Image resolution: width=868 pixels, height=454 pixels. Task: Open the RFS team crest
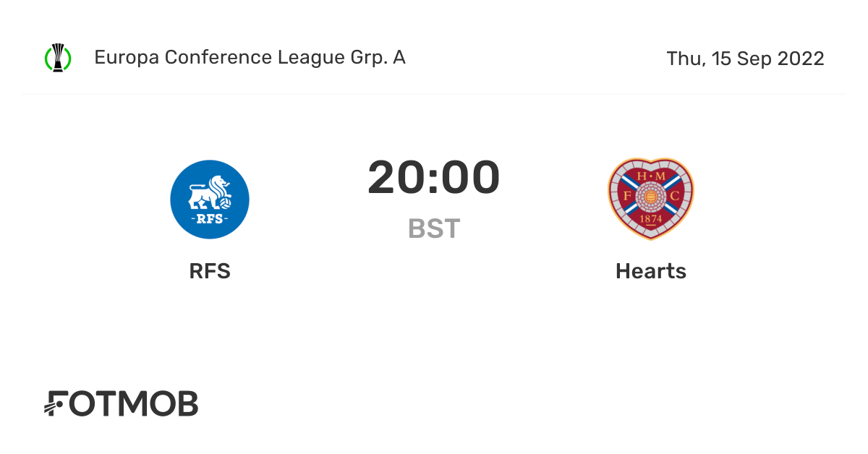tap(210, 200)
